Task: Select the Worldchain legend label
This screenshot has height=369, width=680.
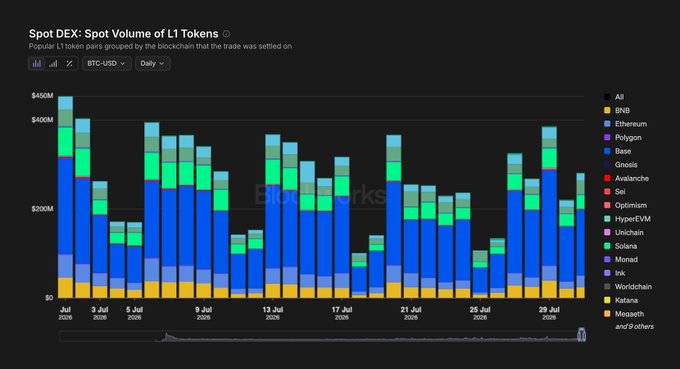Action: coord(633,287)
